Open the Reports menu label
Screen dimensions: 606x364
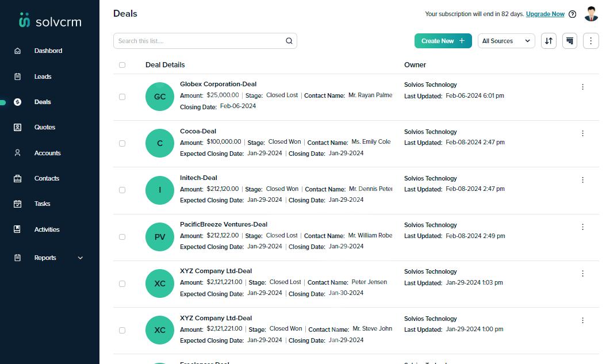click(45, 258)
